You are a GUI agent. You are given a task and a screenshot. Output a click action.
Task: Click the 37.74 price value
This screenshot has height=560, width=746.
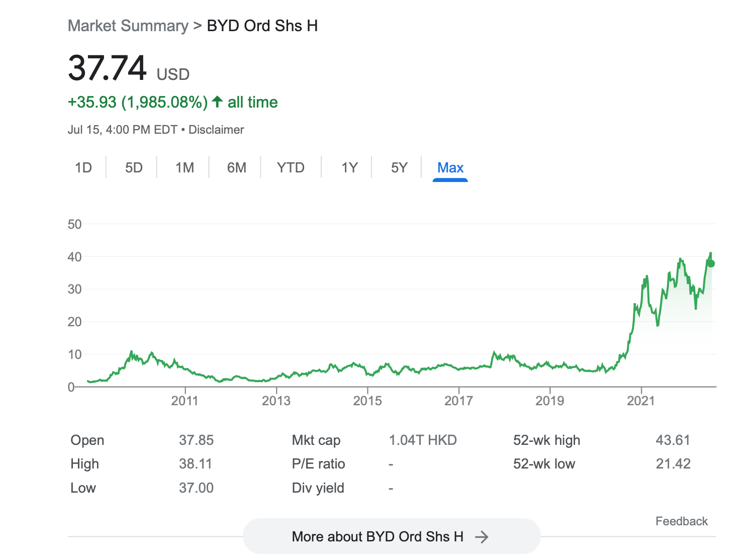pos(107,68)
